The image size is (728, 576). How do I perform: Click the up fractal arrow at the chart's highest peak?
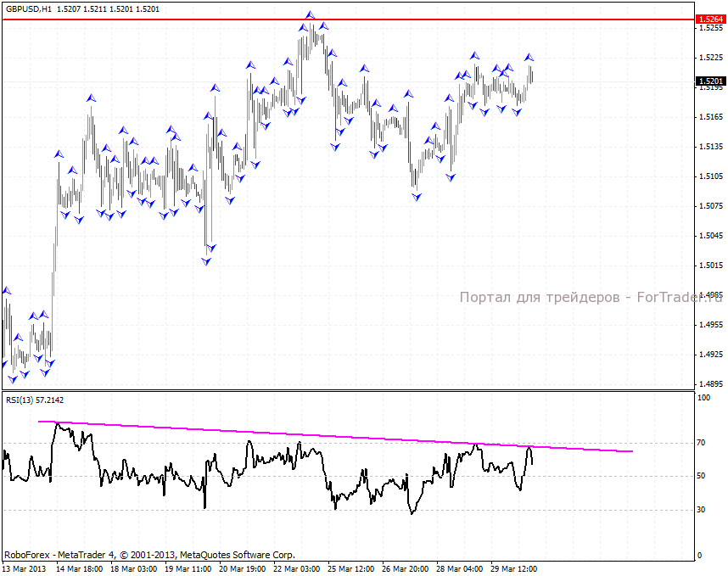click(311, 14)
